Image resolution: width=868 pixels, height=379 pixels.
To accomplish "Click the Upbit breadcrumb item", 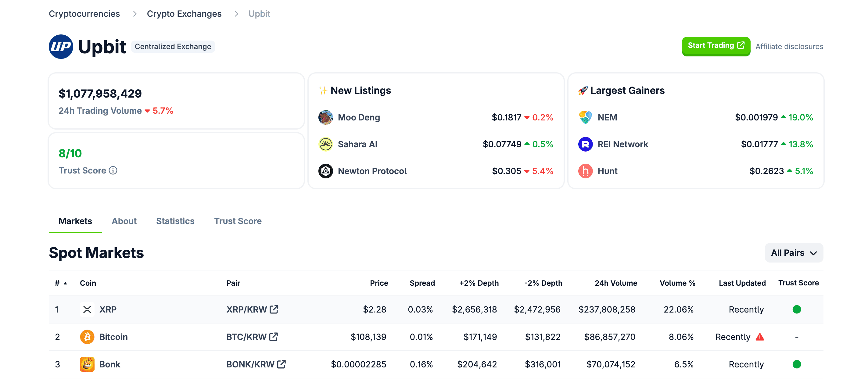I will click(x=260, y=13).
